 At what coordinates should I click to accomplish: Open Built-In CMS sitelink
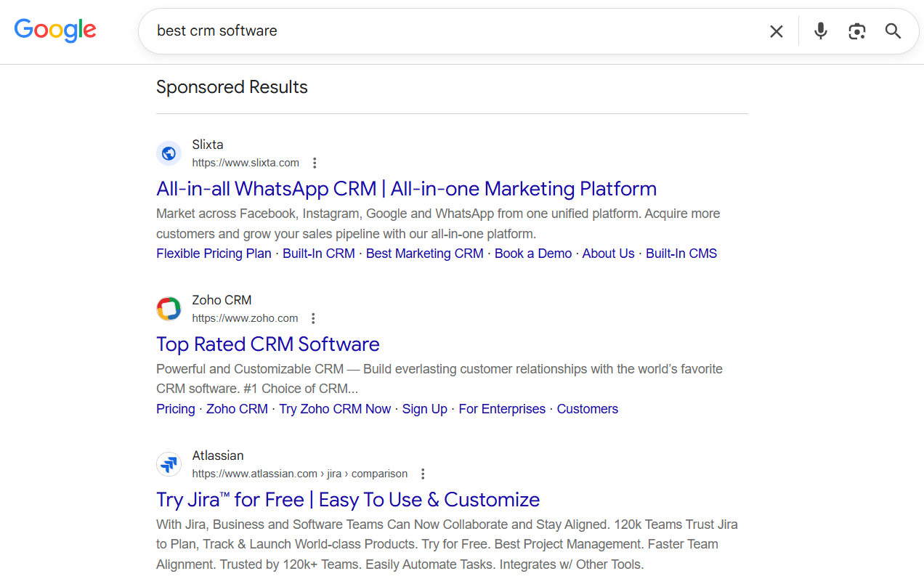(681, 254)
